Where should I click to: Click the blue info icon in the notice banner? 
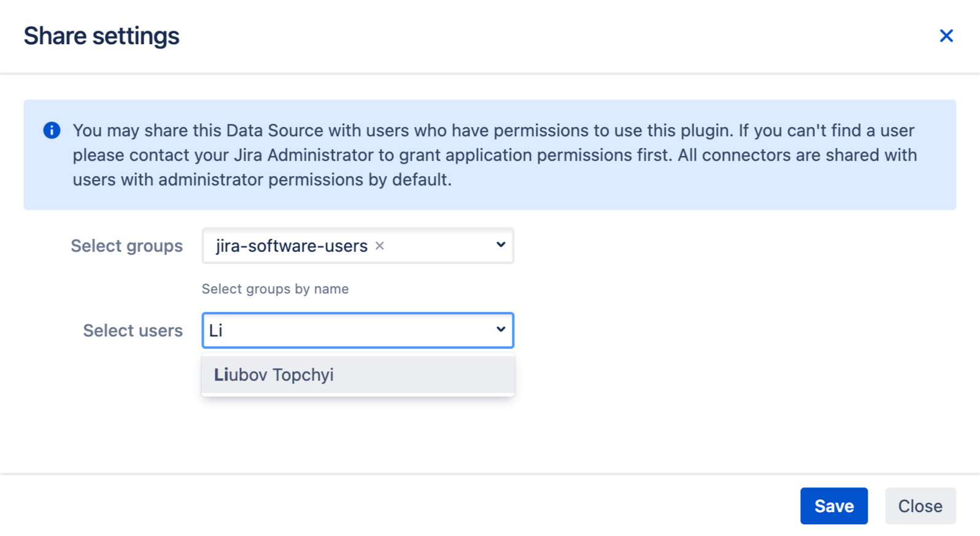(x=52, y=130)
